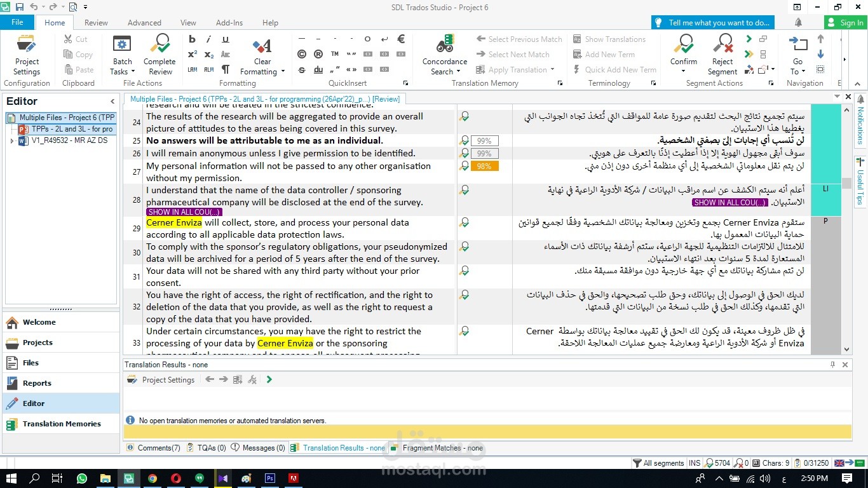The width and height of the screenshot is (868, 488).
Task: Open the Translation Memories view
Action: tap(61, 424)
